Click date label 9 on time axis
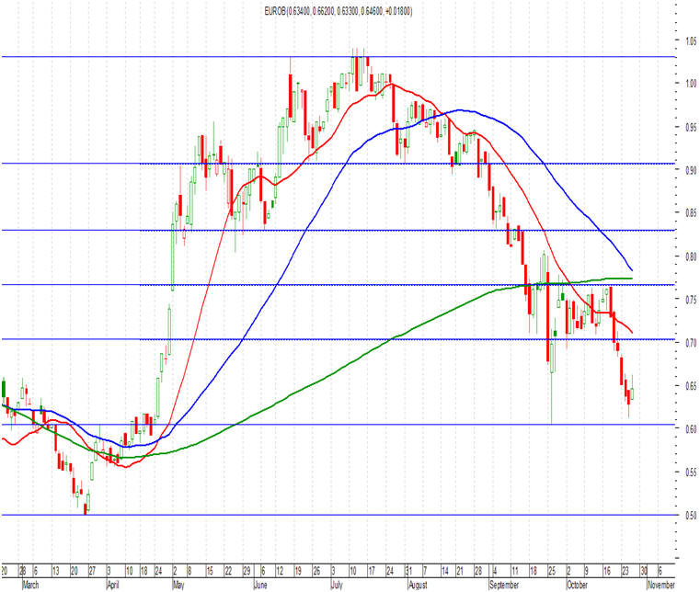 coord(587,571)
